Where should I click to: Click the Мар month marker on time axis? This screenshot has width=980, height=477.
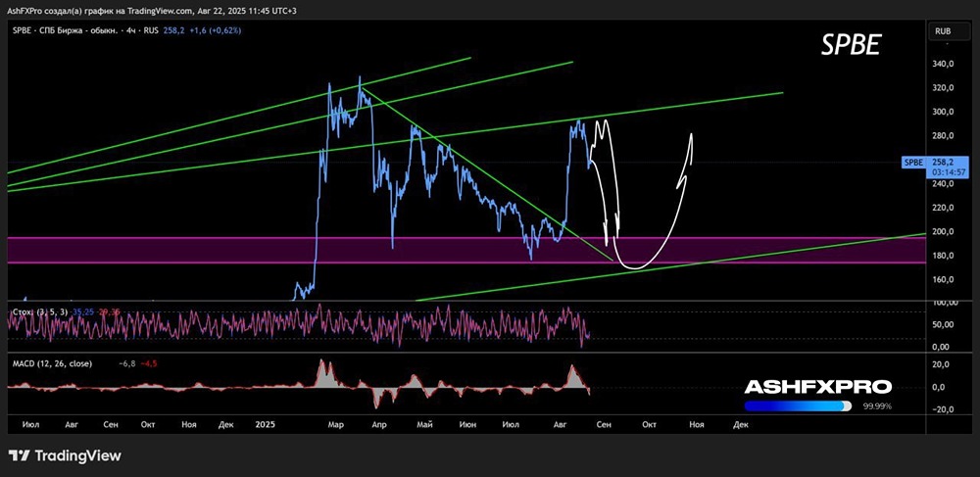point(335,424)
